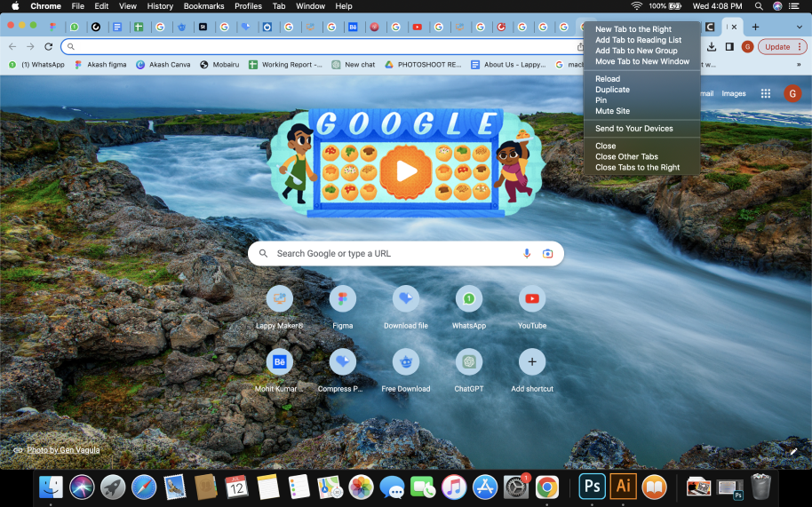Click the Add shortcut plus button
This screenshot has width=812, height=507.
pos(532,361)
